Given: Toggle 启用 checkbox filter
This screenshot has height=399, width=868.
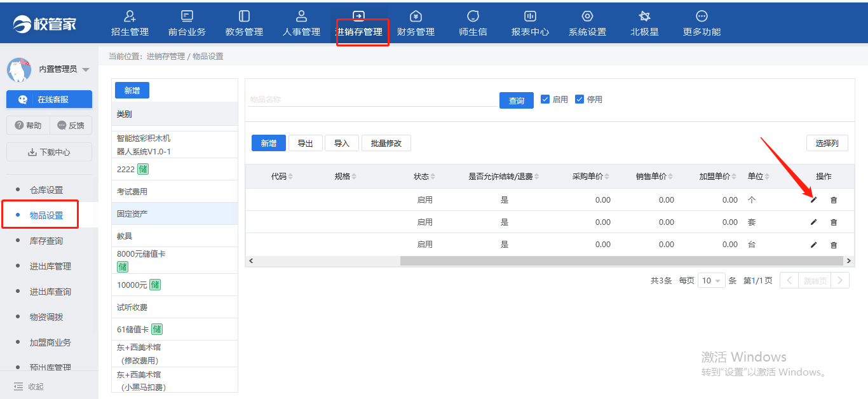Looking at the screenshot, I should coord(545,99).
